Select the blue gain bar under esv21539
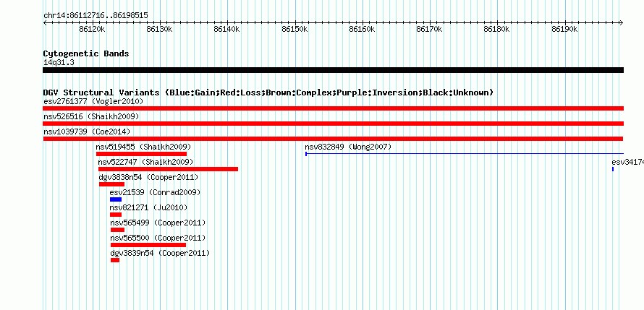Viewport: 644px width, 310px height. [x=116, y=199]
